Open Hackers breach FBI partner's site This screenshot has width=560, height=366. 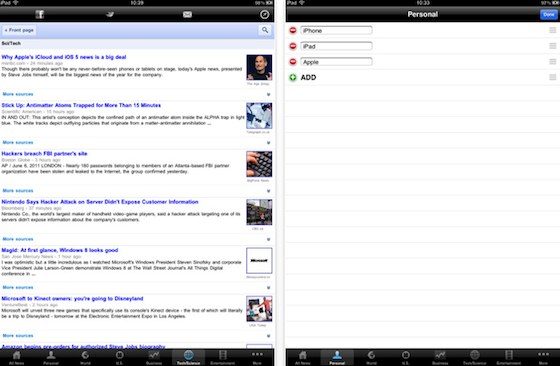pos(44,154)
